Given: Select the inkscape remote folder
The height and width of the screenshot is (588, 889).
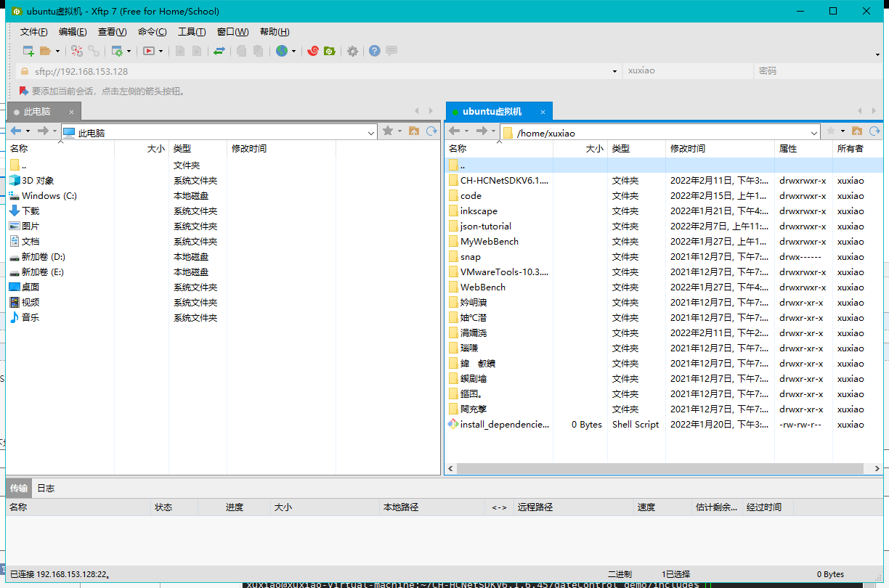Looking at the screenshot, I should (x=479, y=211).
